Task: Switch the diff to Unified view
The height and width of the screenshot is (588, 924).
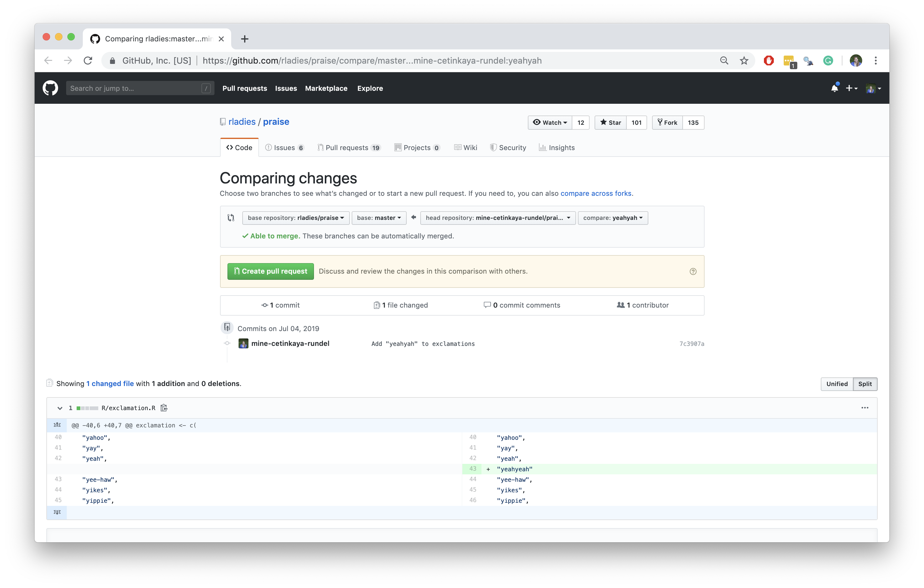Action: [x=837, y=384]
